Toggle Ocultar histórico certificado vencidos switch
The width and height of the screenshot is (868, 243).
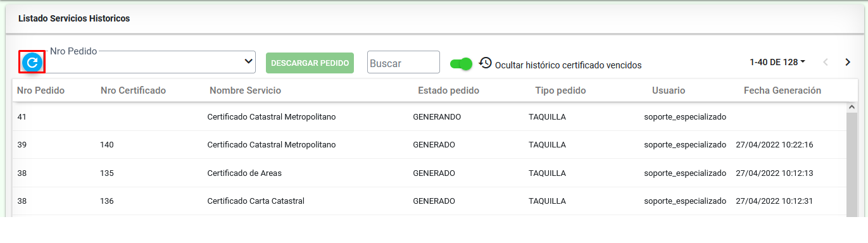461,64
